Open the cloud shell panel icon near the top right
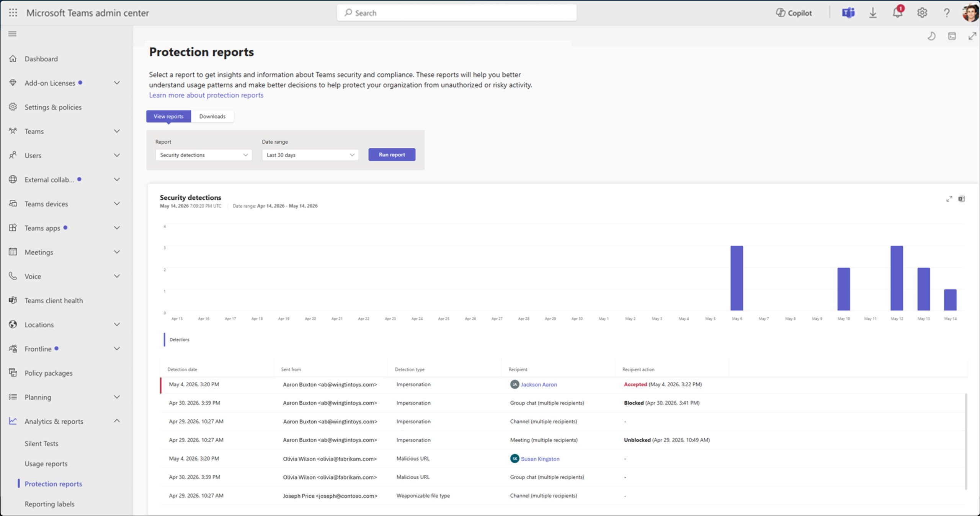The width and height of the screenshot is (980, 516). click(x=952, y=36)
